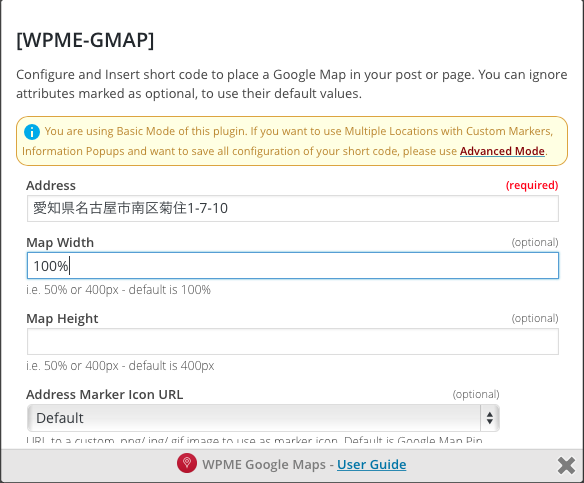This screenshot has width=584, height=483.
Task: Click into the Address input field
Action: [293, 208]
